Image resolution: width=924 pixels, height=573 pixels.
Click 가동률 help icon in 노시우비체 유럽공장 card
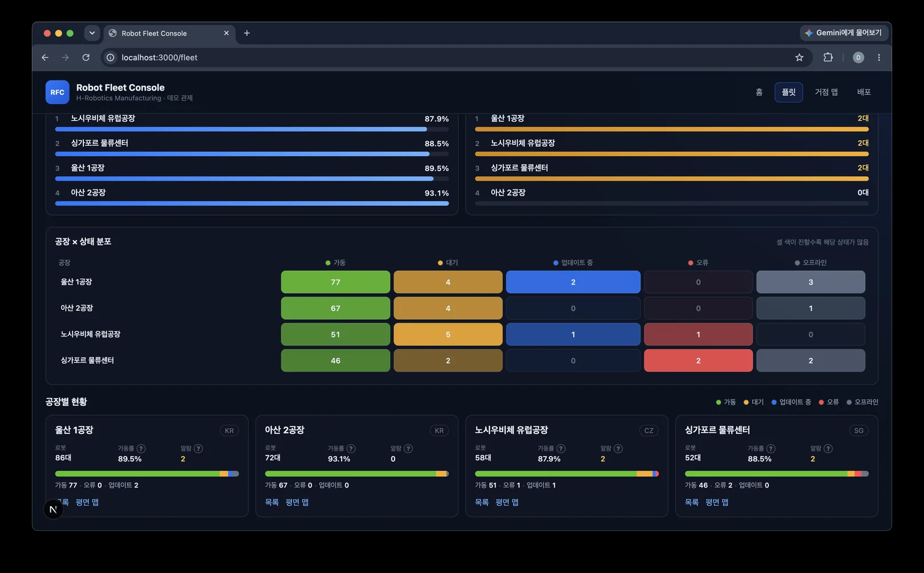coord(561,449)
